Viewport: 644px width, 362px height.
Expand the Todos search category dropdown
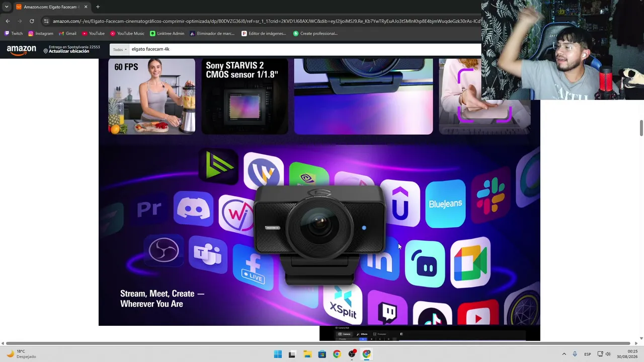coord(120,49)
